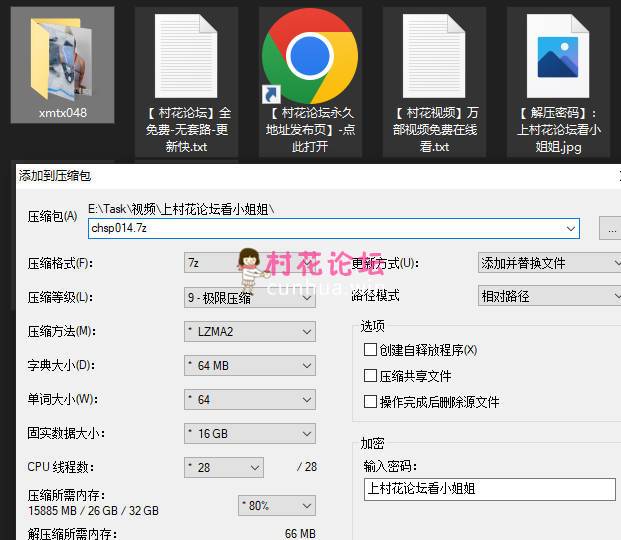The height and width of the screenshot is (540, 621).
Task: Check 操作完成后删除源文件 option
Action: (x=371, y=402)
